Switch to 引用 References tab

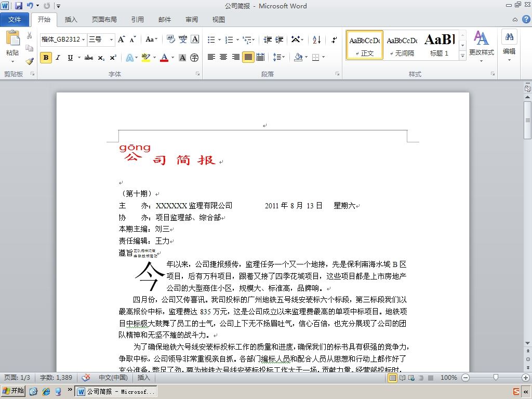tap(137, 19)
